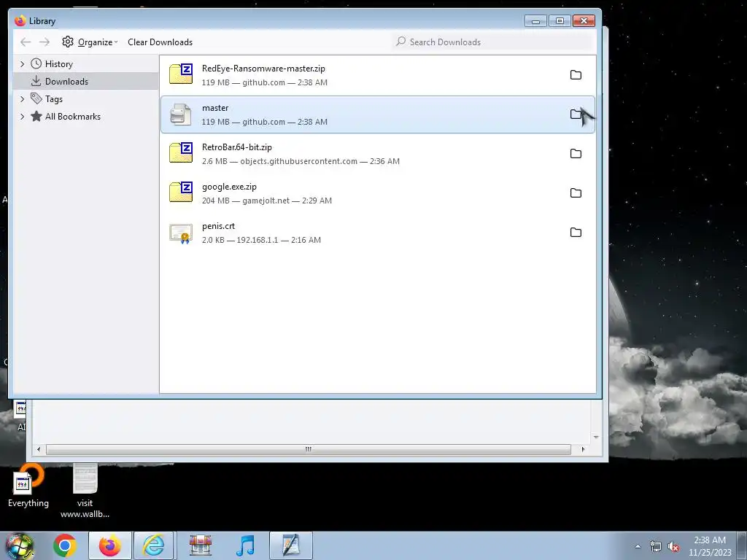Expand the History tree node
This screenshot has height=560, width=747.
point(22,64)
